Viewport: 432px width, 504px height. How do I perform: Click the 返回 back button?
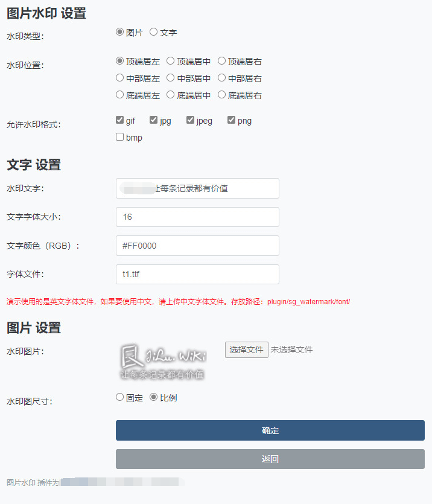pyautogui.click(x=270, y=459)
